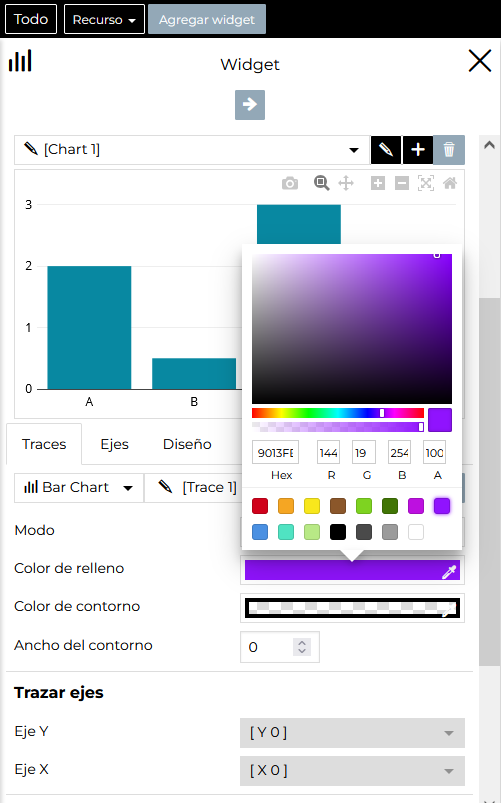Pick the pale green preset swatch
The width and height of the screenshot is (501, 803).
pos(312,532)
